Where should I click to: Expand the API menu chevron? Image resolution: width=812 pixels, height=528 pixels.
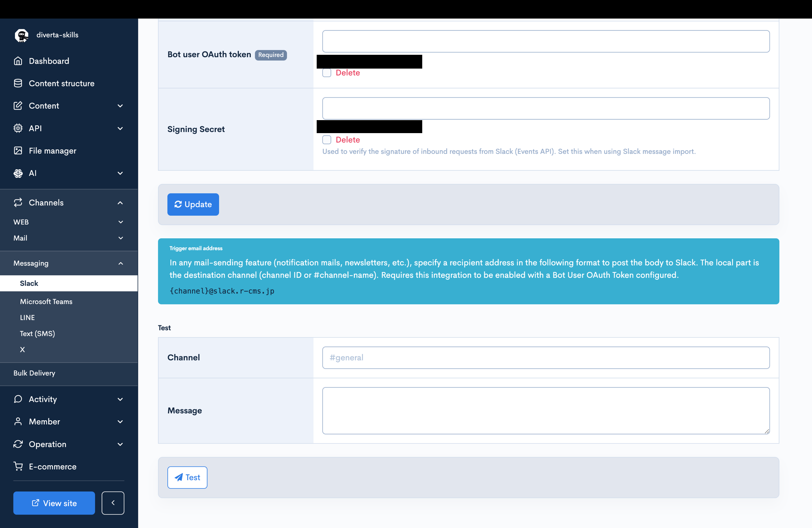[x=120, y=128]
